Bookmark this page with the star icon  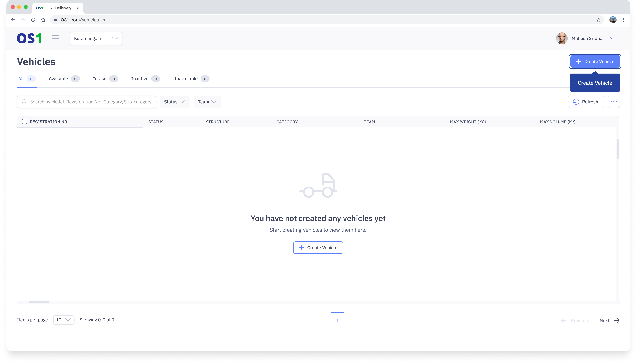pos(598,20)
